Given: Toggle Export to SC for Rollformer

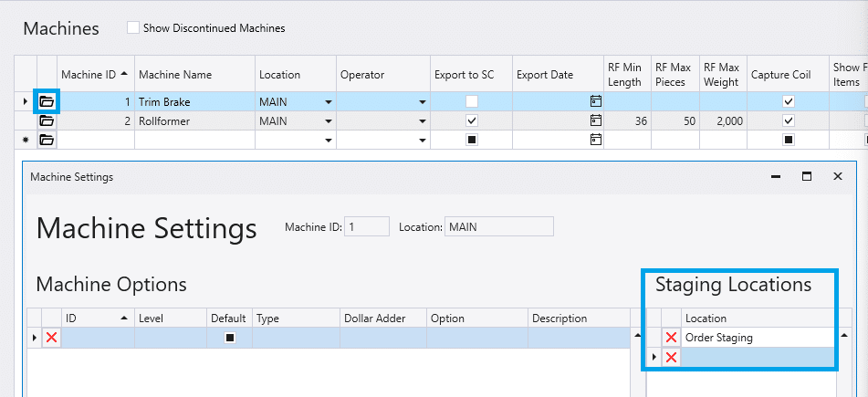Looking at the screenshot, I should tap(471, 120).
